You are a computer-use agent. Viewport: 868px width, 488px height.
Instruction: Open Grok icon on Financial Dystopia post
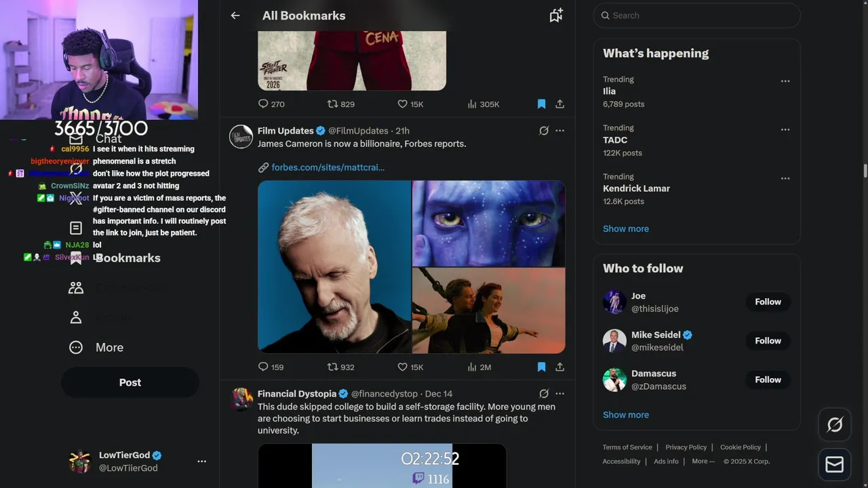[544, 394]
